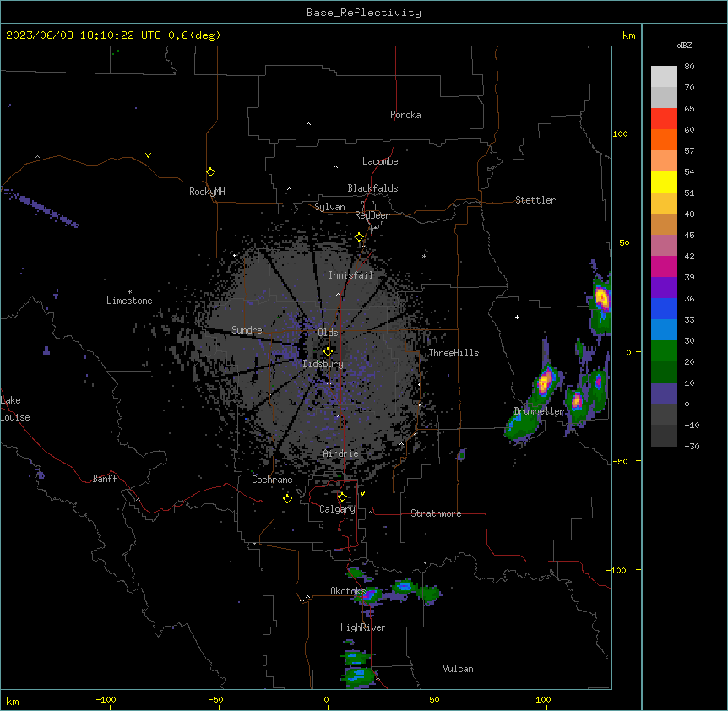The height and width of the screenshot is (711, 728).
Task: Select the yellow 54-51 dBZ legend swatch
Action: (x=664, y=182)
